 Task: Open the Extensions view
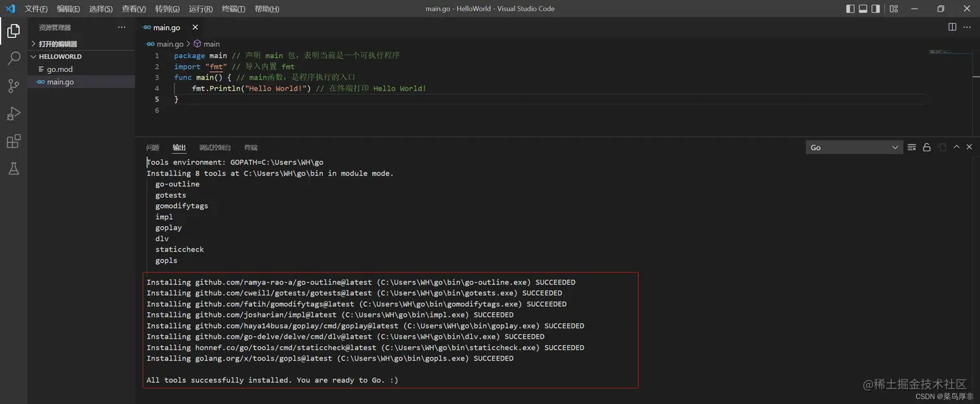pyautogui.click(x=13, y=141)
